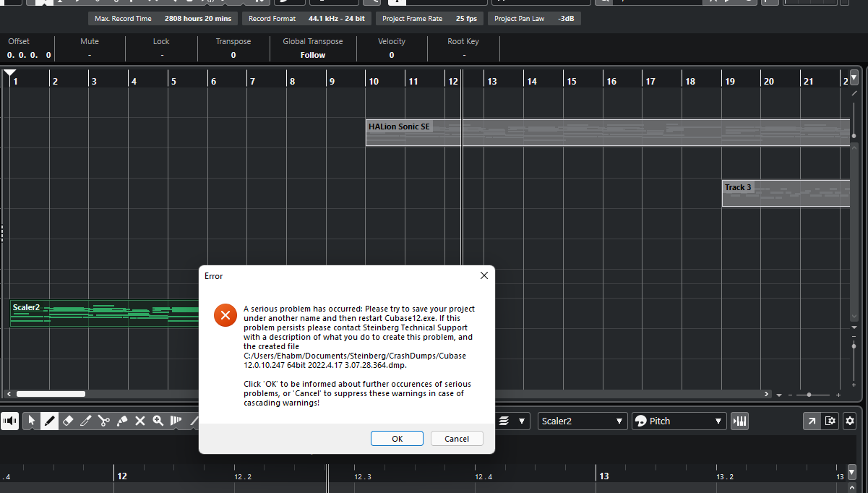
Task: Select the HALion Sonic SE MIDI part
Action: (607, 133)
